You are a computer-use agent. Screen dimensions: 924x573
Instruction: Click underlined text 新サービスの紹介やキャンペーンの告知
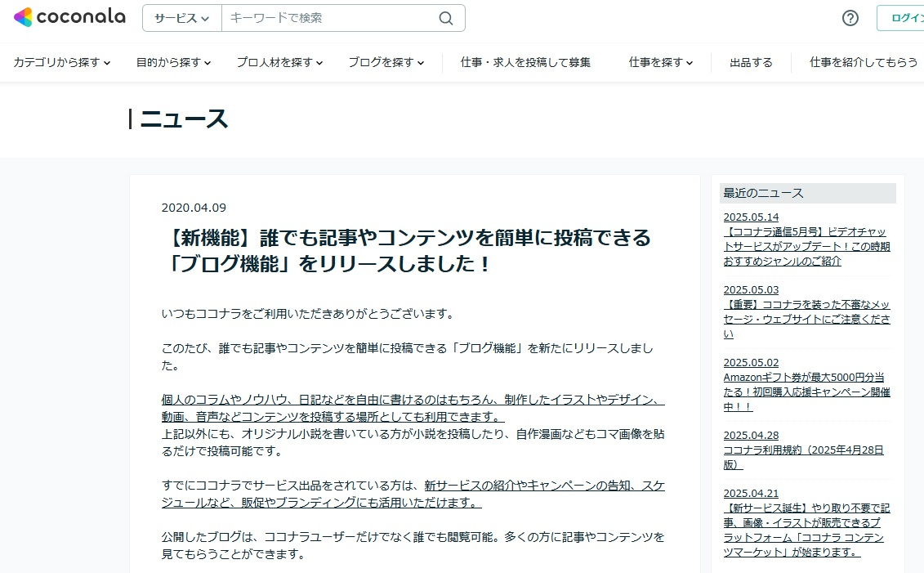[x=413, y=494]
